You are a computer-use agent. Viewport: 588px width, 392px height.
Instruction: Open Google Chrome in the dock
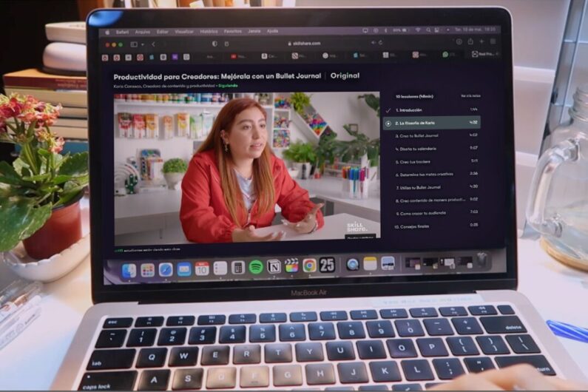(x=309, y=266)
